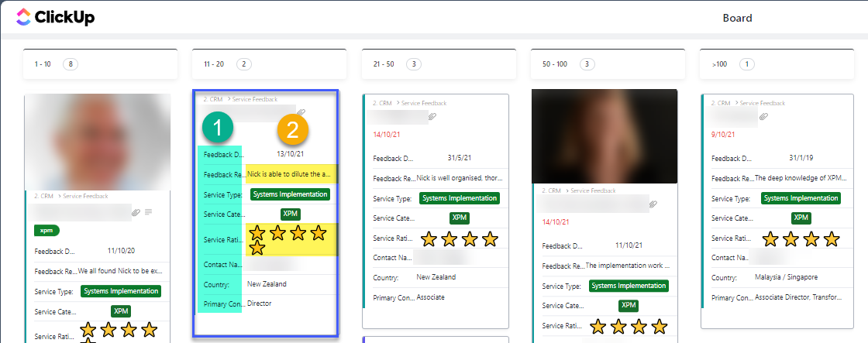Click feedback date 11/10/21
The height and width of the screenshot is (343, 868).
tap(627, 245)
